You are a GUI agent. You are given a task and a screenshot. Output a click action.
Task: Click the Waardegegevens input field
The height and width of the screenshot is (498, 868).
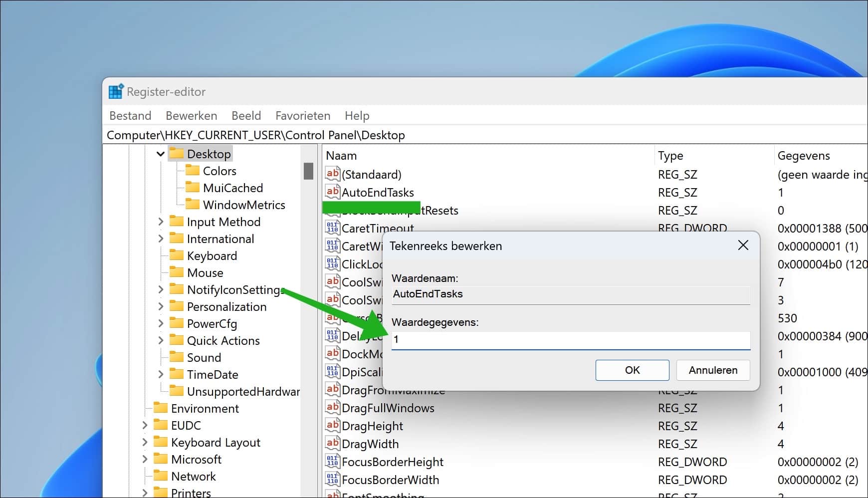571,340
